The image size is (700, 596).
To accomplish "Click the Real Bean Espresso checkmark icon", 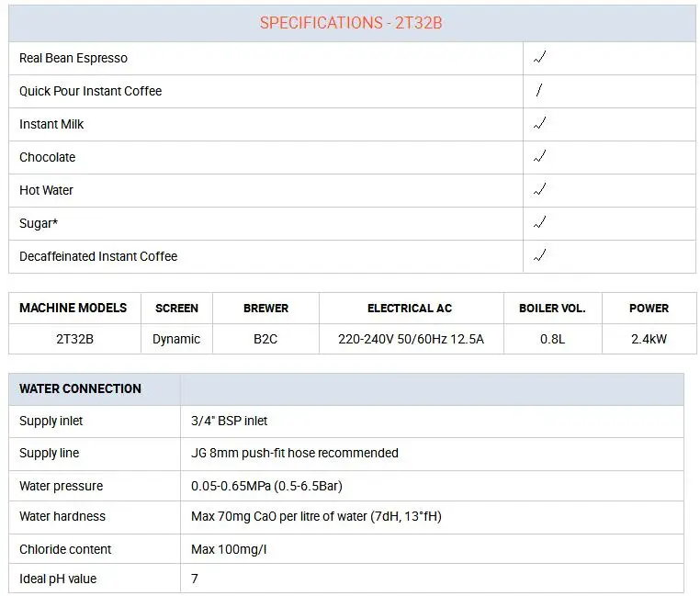I will click(x=540, y=58).
